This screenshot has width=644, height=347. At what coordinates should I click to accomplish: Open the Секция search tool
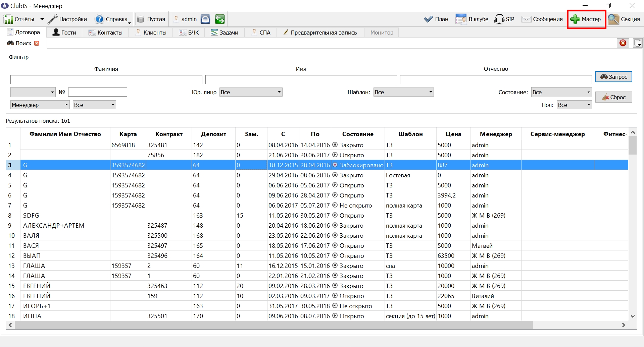point(624,19)
